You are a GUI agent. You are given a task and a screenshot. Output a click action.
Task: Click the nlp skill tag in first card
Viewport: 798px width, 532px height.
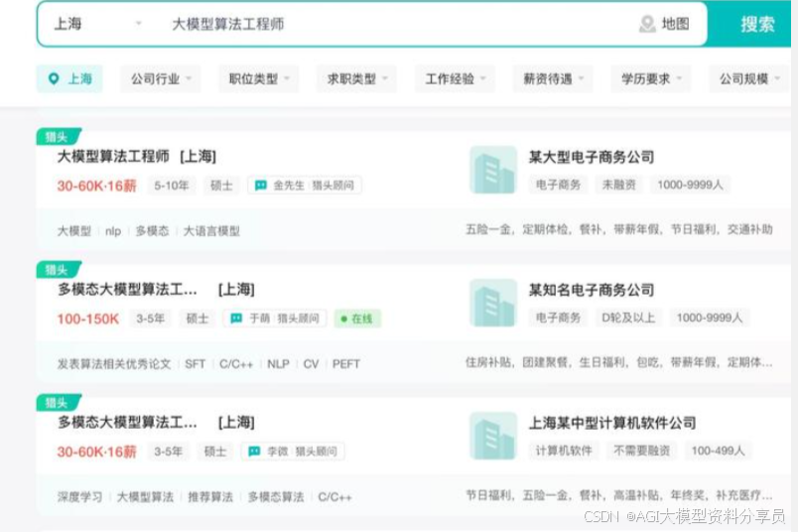(x=113, y=231)
